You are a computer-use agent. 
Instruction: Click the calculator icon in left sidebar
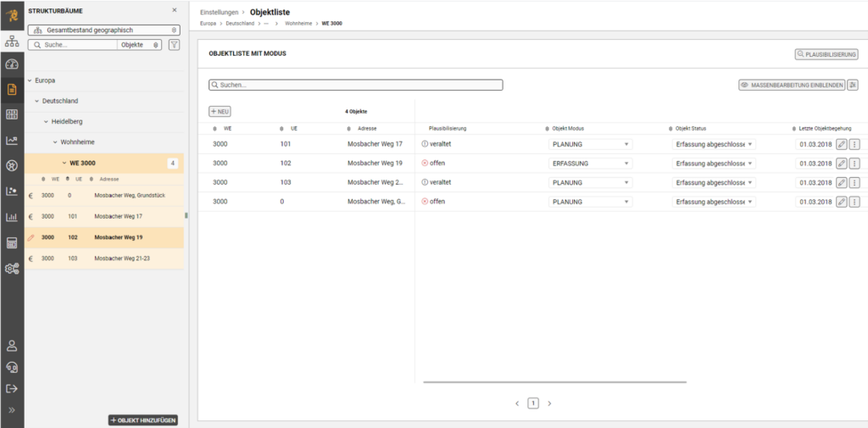coord(12,243)
